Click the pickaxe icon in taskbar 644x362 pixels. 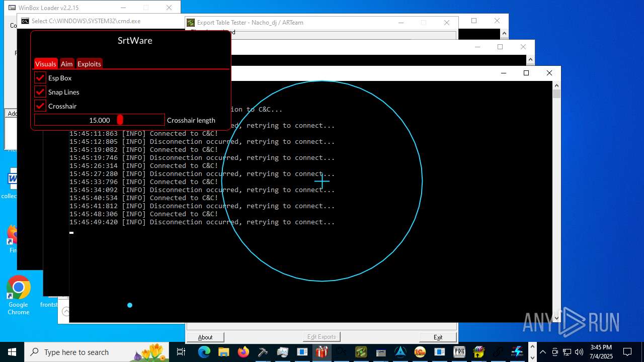coord(263,352)
